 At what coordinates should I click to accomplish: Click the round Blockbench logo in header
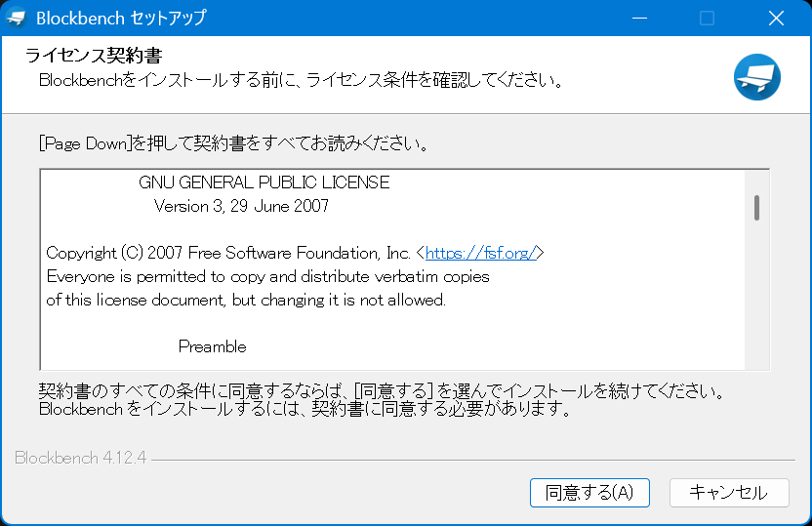(x=756, y=77)
